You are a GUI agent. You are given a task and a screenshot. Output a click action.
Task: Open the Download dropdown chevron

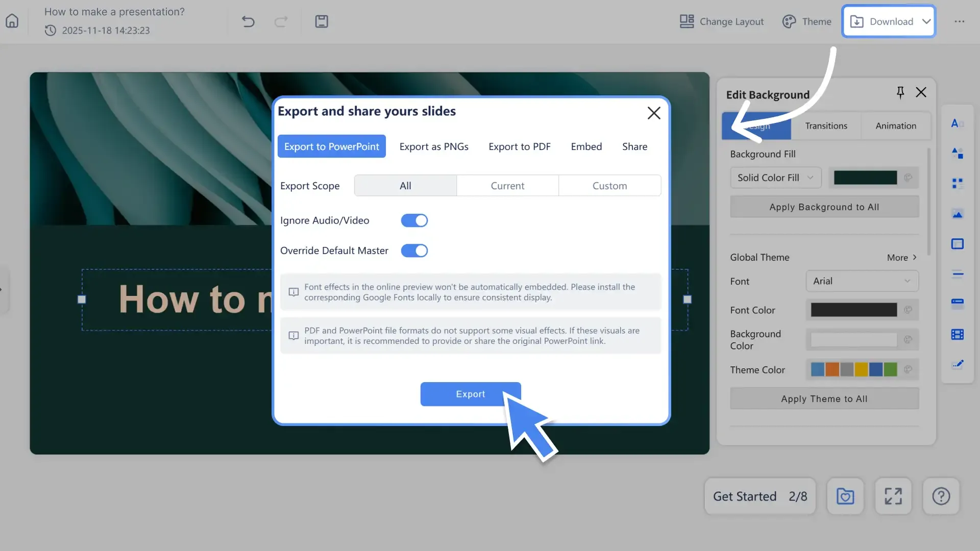click(x=926, y=21)
